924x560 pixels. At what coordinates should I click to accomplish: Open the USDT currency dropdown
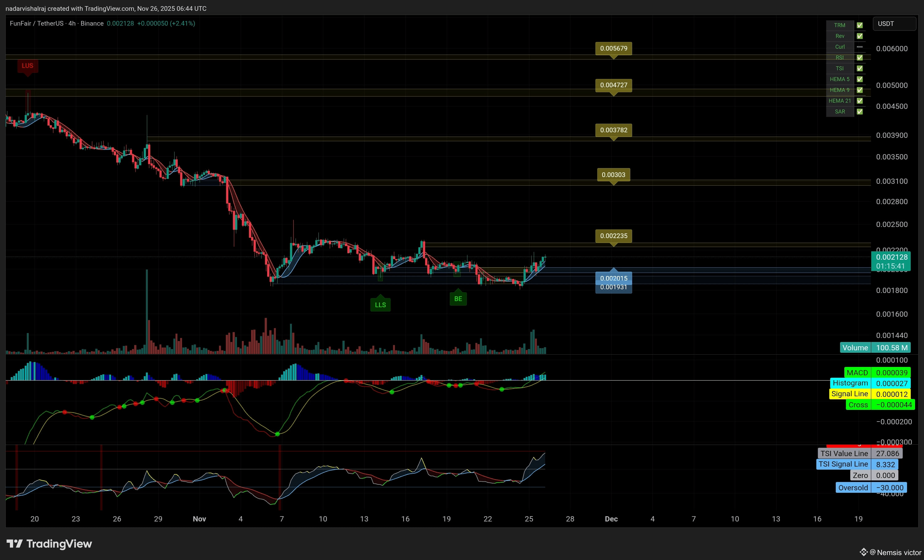click(894, 24)
